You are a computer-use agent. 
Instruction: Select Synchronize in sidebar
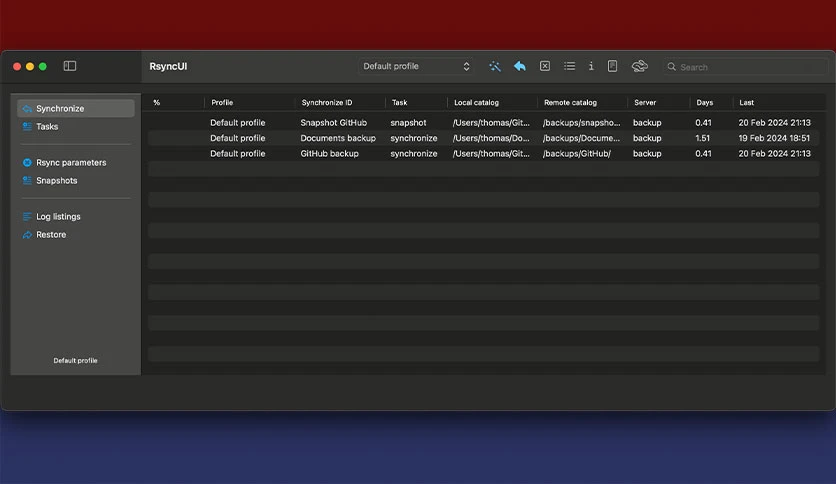76,108
